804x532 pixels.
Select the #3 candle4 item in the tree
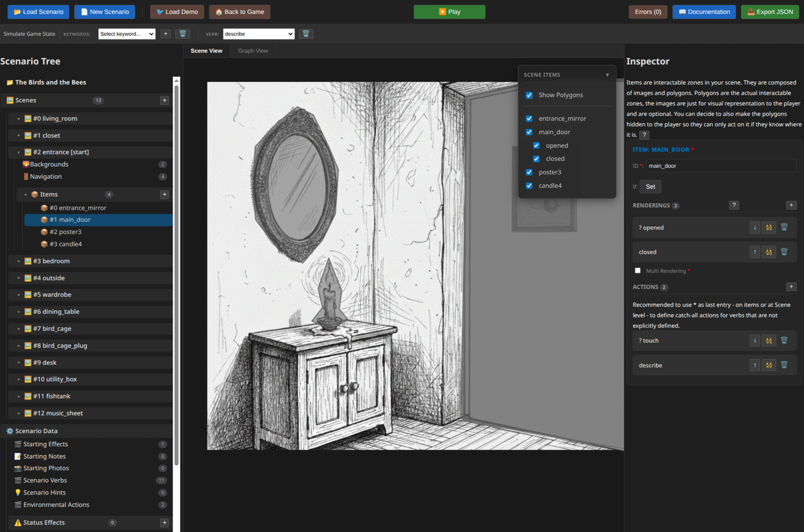[x=99, y=244]
